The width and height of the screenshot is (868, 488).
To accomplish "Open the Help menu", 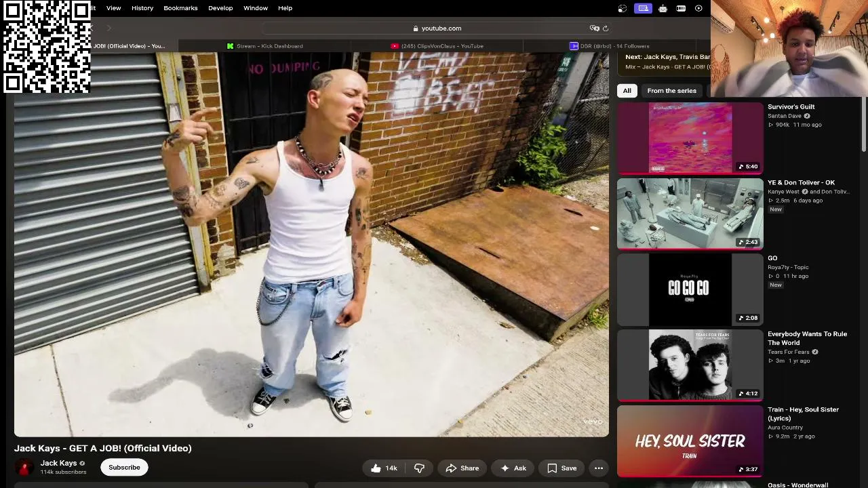I will (285, 8).
